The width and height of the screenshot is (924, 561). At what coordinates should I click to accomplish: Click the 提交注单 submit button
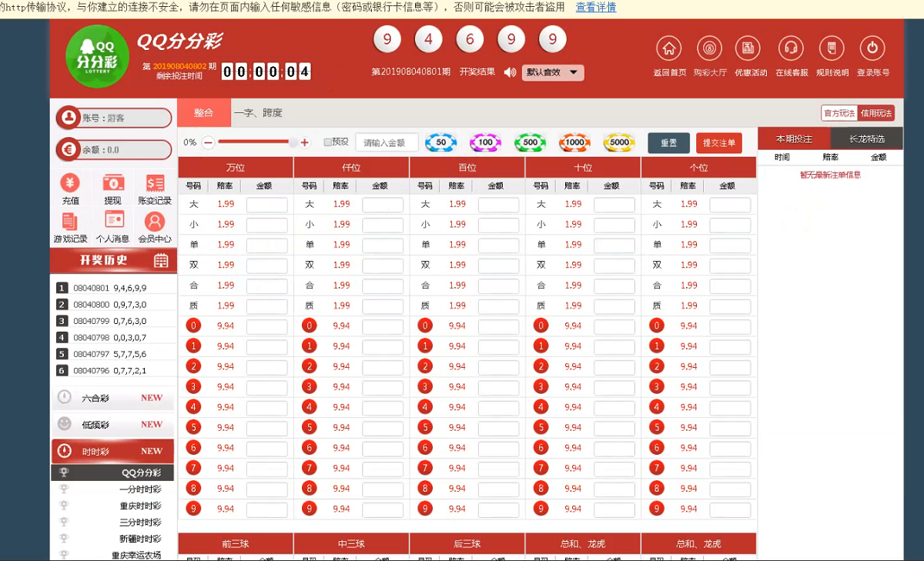[x=719, y=143]
